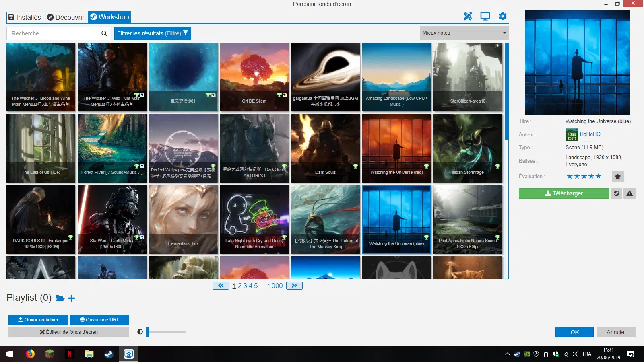Select the Neon Idle Animation wallpaper
The width and height of the screenshot is (644, 362).
tap(254, 220)
